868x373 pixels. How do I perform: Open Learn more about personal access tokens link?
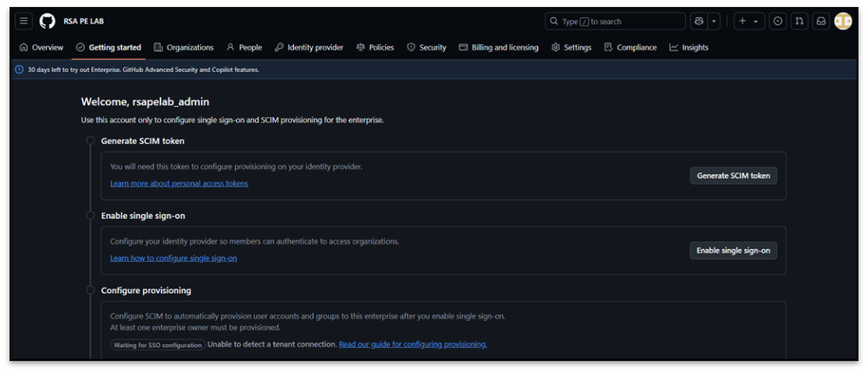179,184
